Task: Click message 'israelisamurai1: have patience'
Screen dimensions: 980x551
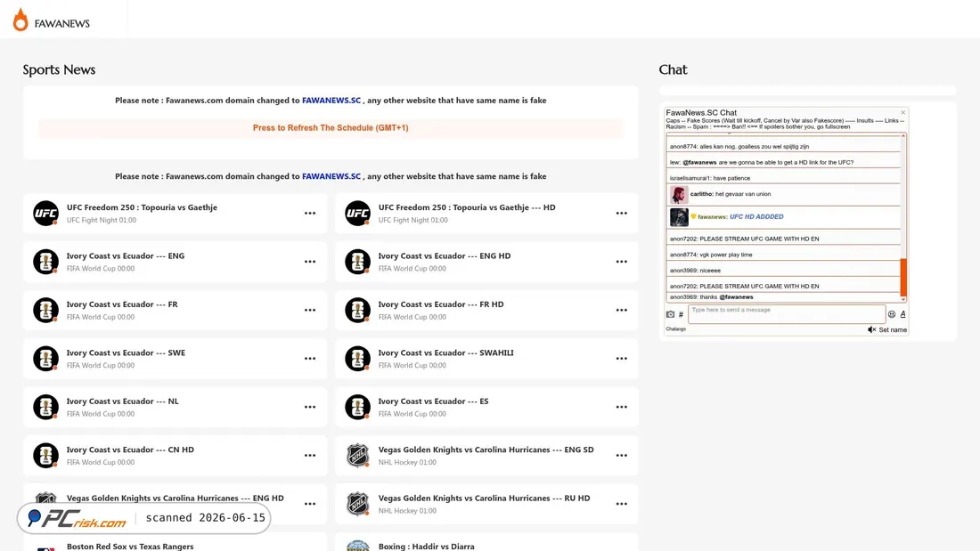Action: (x=710, y=178)
